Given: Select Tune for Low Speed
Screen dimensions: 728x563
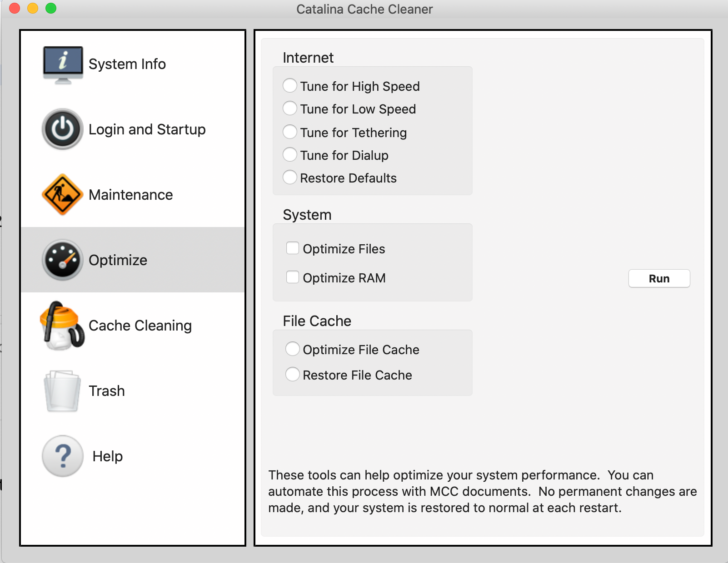Looking at the screenshot, I should click(289, 109).
